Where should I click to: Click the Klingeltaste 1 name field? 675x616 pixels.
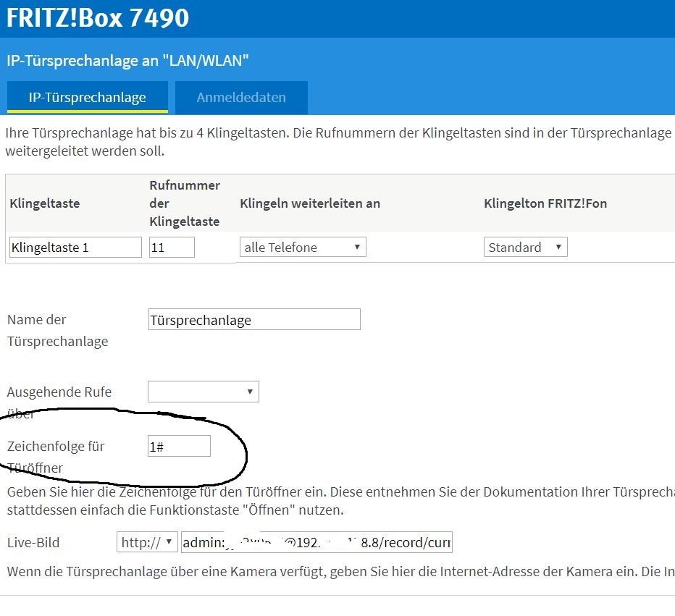[x=75, y=248]
